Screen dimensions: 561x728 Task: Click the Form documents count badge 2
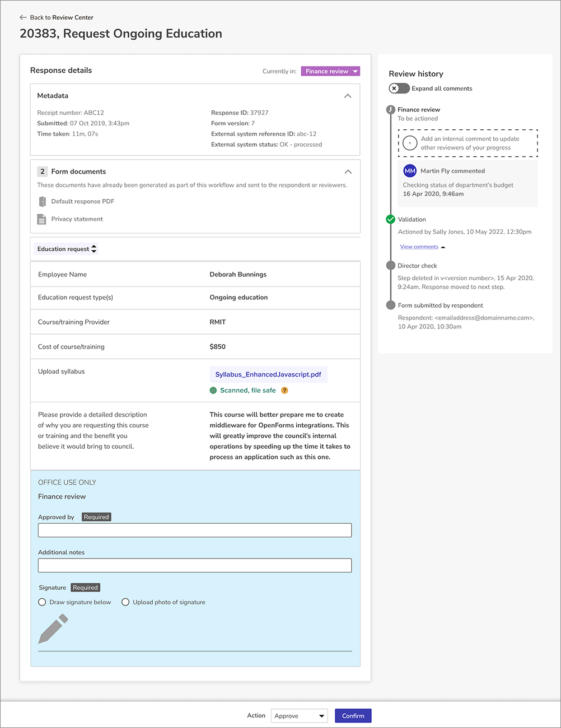pos(42,172)
